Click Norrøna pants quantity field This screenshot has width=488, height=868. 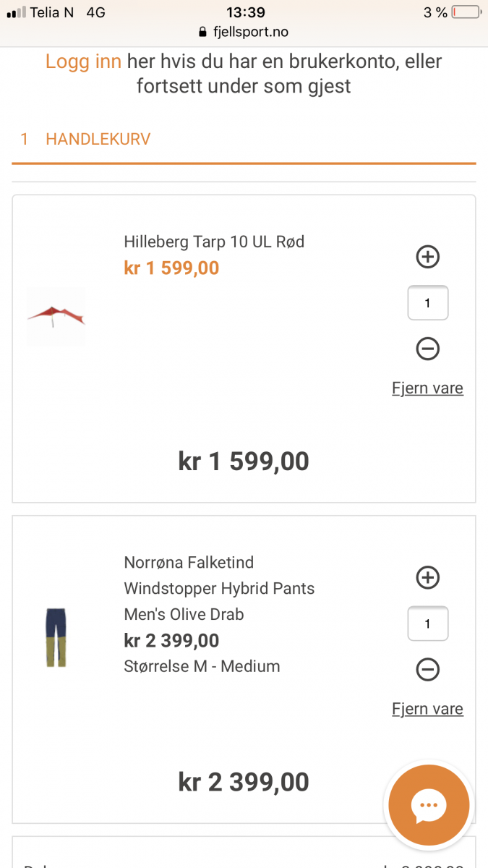428,624
